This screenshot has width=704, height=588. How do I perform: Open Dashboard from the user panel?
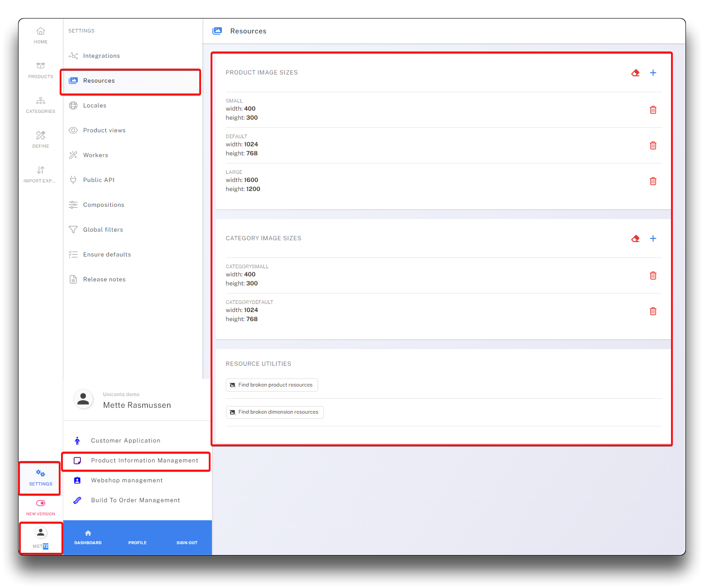[88, 537]
